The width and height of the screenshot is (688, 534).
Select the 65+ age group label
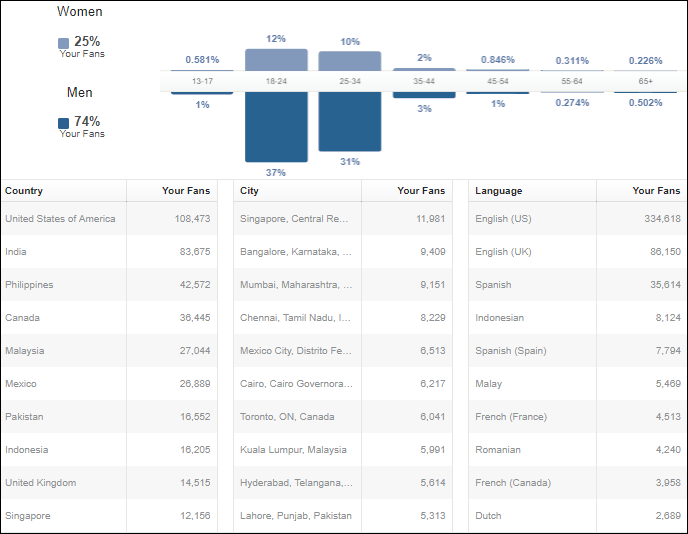click(645, 81)
